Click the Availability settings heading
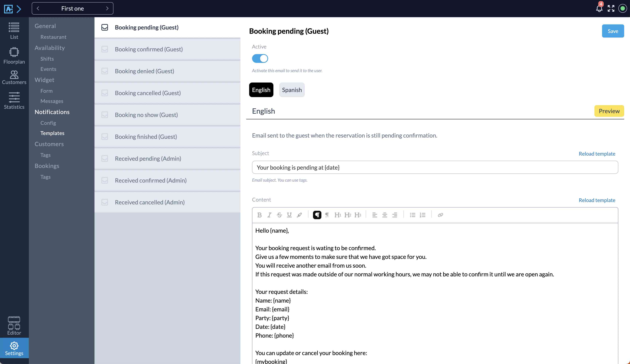630x364 pixels. pos(49,48)
